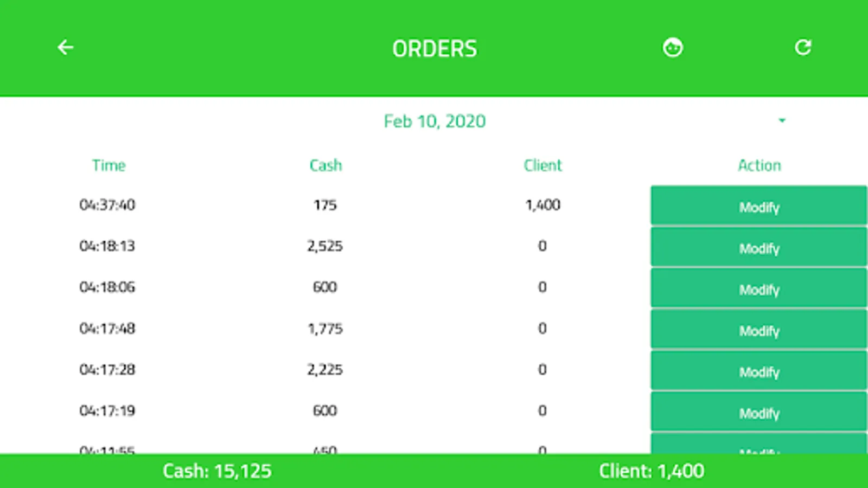Select the 2,525 cash amount
The image size is (868, 488).
pos(325,246)
